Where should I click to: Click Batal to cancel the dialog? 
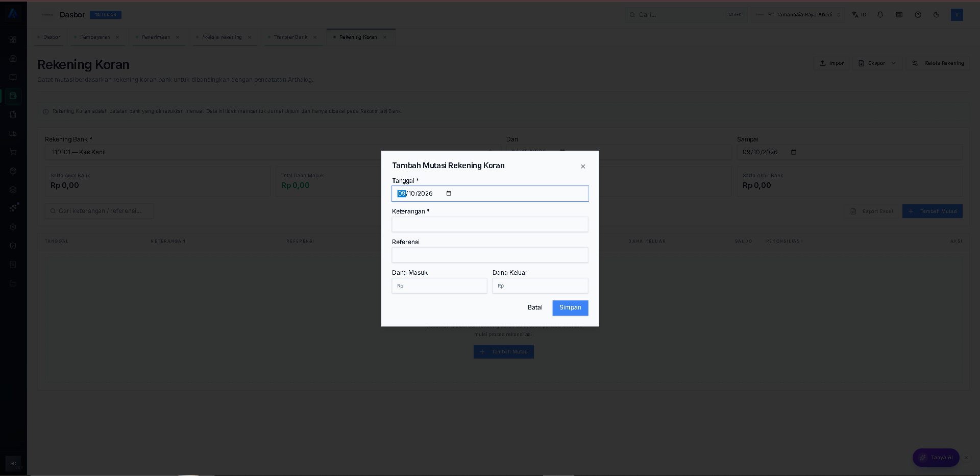coord(535,307)
